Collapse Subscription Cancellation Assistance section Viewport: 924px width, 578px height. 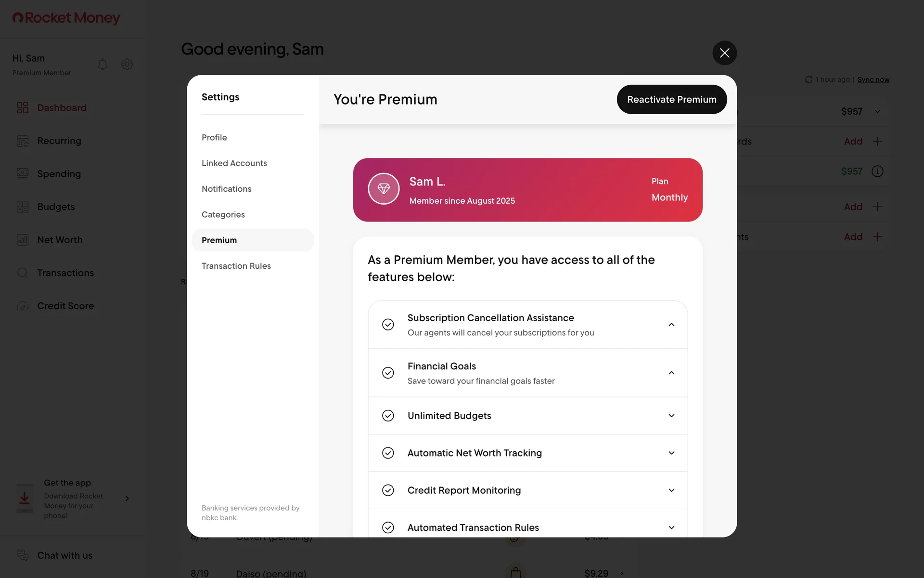[x=671, y=325]
